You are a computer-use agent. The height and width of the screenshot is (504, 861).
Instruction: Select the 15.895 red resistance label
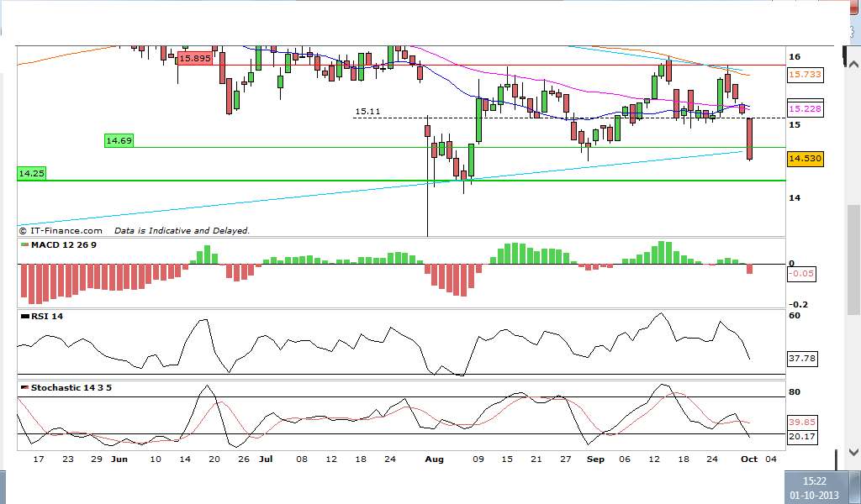(x=195, y=58)
